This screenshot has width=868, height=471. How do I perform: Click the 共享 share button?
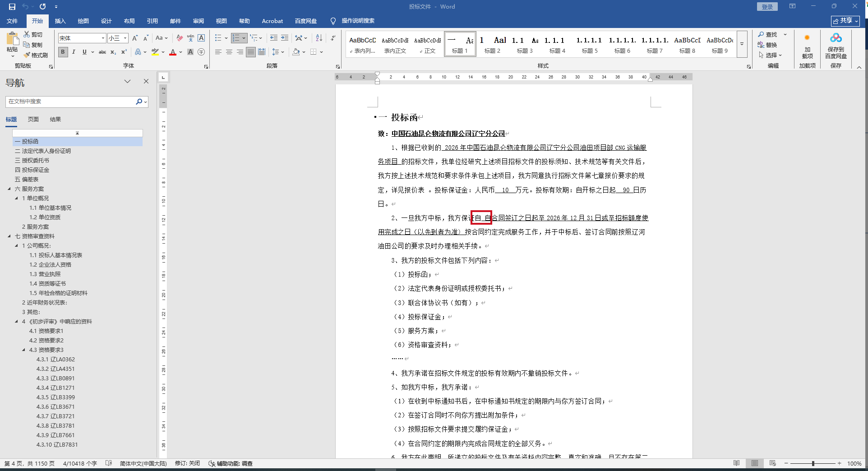(845, 21)
